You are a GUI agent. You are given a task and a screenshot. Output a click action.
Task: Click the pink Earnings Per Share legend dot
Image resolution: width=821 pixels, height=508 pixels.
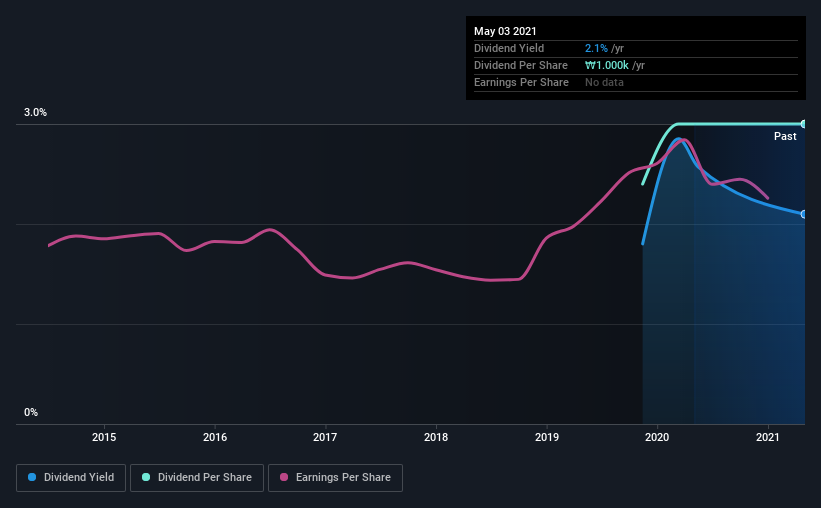(284, 478)
